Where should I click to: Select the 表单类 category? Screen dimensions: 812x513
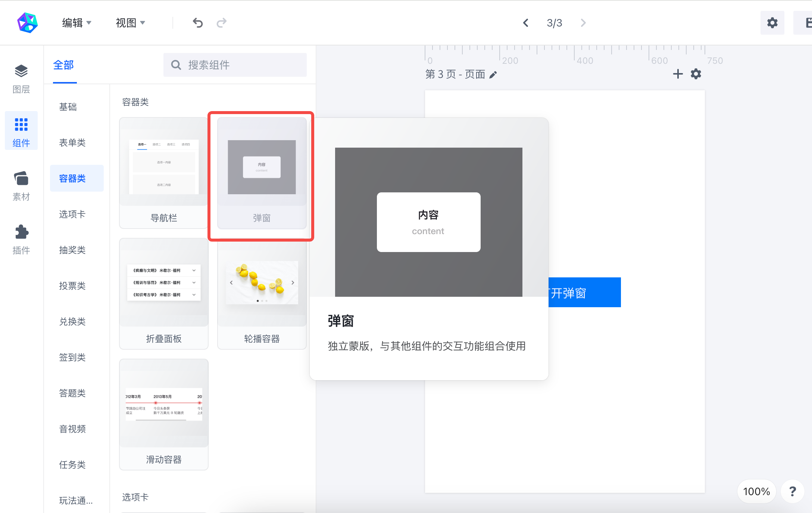[72, 142]
